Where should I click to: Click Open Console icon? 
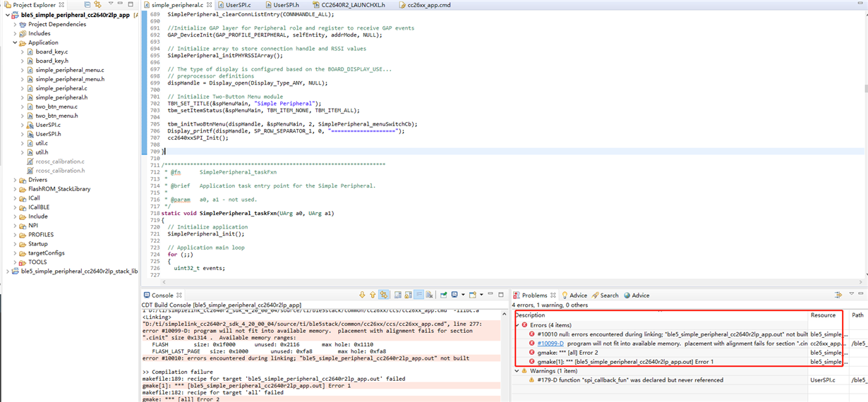point(474,295)
